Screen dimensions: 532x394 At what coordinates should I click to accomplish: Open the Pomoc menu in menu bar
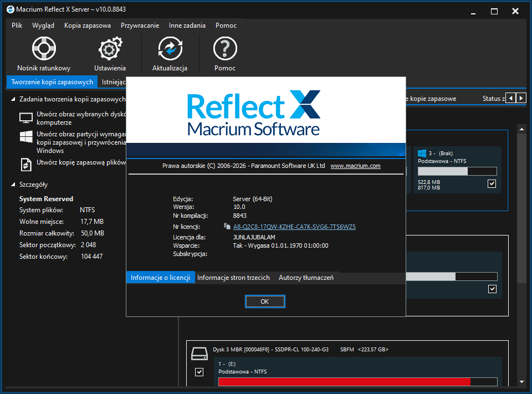(x=226, y=25)
